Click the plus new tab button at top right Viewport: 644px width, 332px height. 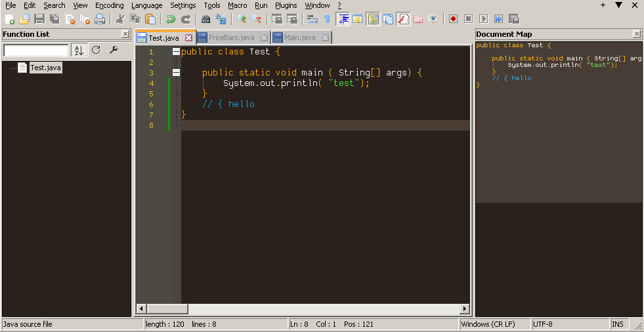[x=603, y=5]
